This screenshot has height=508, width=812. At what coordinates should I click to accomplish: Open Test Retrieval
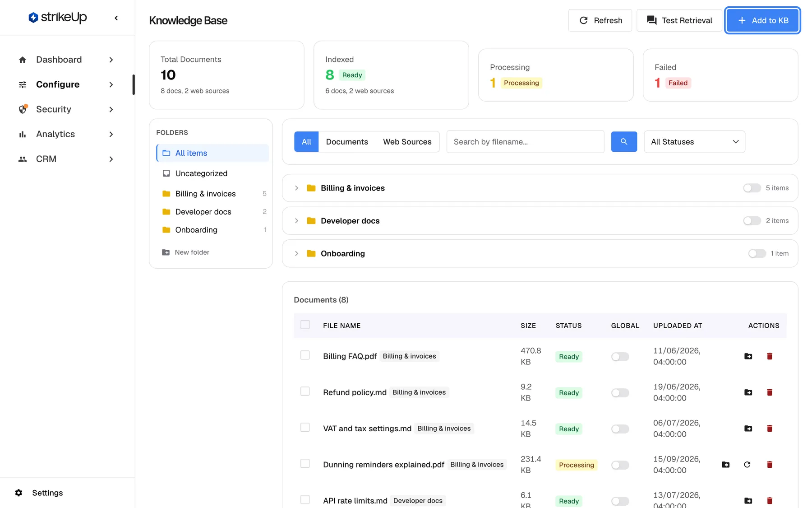679,20
